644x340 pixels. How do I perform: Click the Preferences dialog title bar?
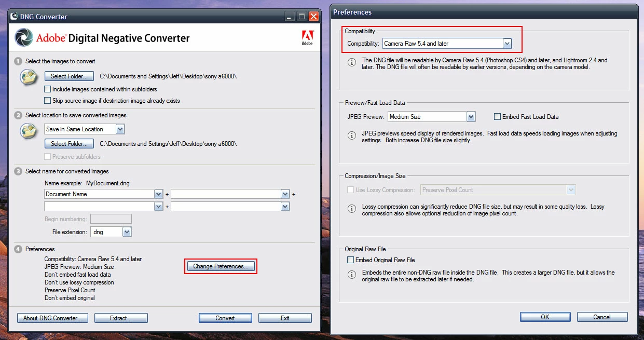pos(484,12)
